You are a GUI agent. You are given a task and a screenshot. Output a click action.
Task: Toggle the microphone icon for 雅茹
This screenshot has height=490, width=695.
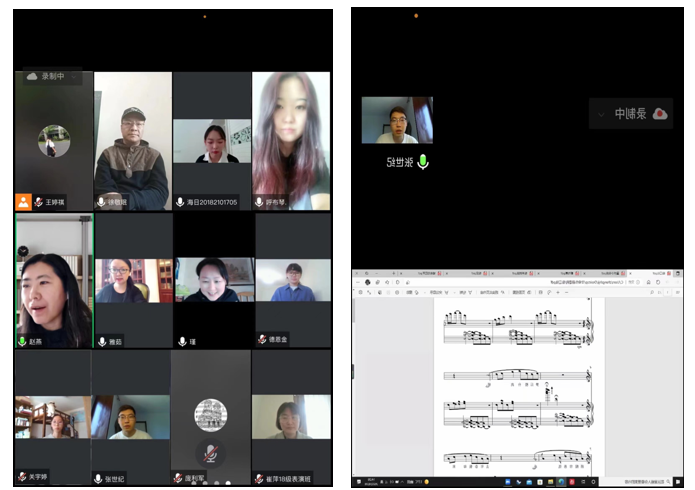(x=101, y=341)
